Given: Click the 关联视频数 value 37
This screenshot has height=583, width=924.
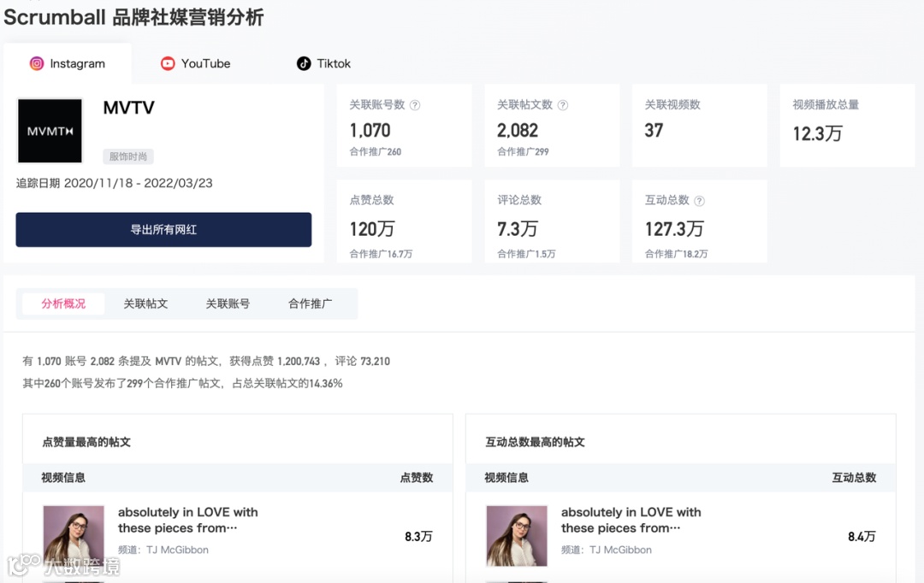Looking at the screenshot, I should point(654,130).
